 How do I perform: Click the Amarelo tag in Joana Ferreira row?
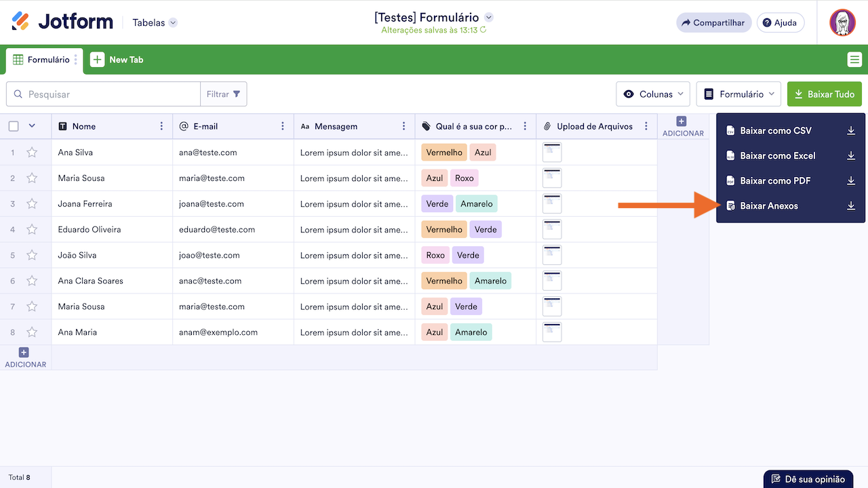477,204
